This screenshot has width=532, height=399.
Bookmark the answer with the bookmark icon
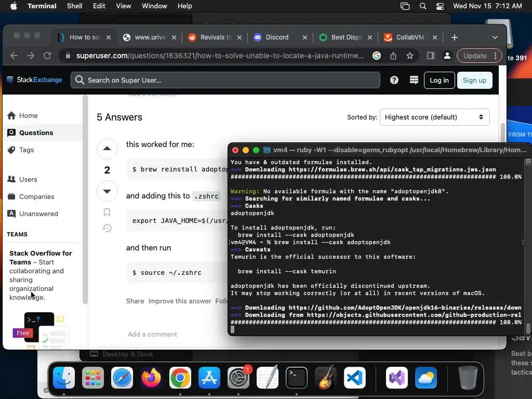[x=107, y=212]
